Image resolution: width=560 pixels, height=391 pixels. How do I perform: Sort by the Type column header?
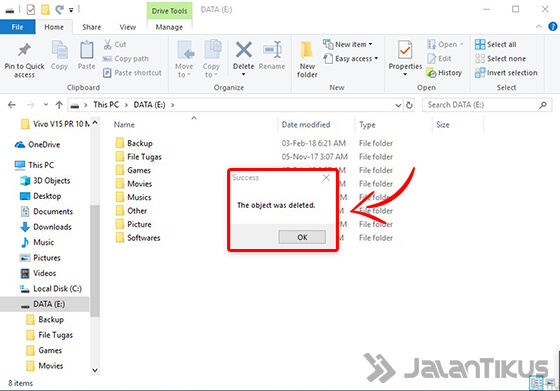(367, 125)
